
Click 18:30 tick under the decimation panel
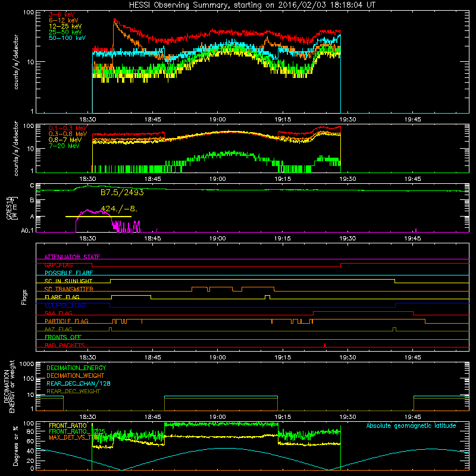[87, 417]
